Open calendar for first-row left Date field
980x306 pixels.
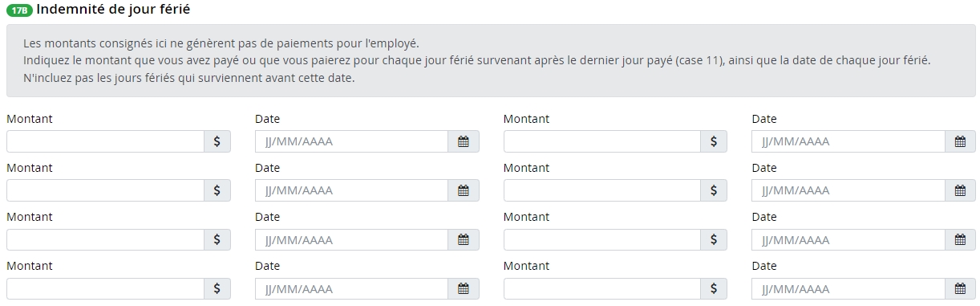tap(464, 141)
